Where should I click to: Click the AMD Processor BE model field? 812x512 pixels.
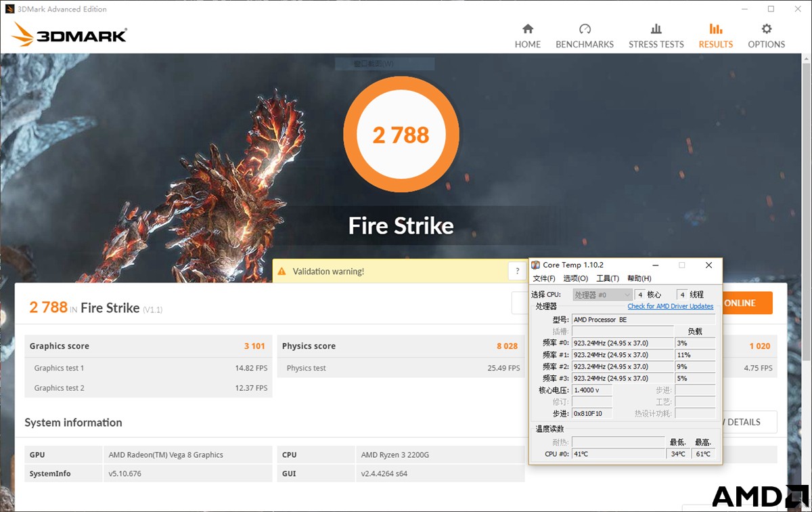[x=644, y=320]
